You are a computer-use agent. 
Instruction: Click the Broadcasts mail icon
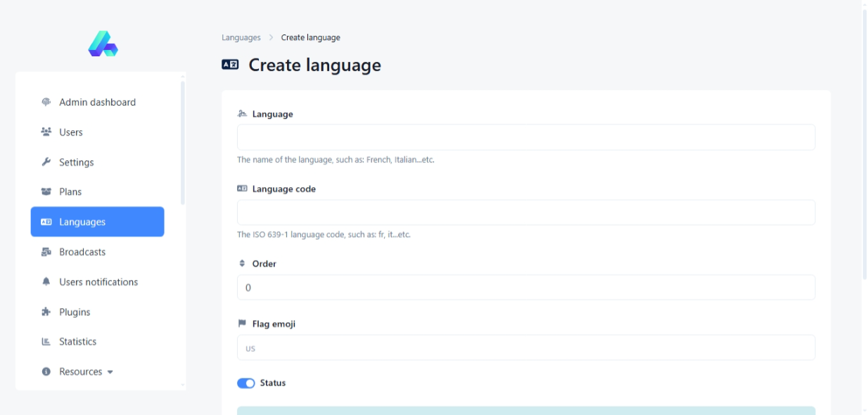[x=46, y=252]
